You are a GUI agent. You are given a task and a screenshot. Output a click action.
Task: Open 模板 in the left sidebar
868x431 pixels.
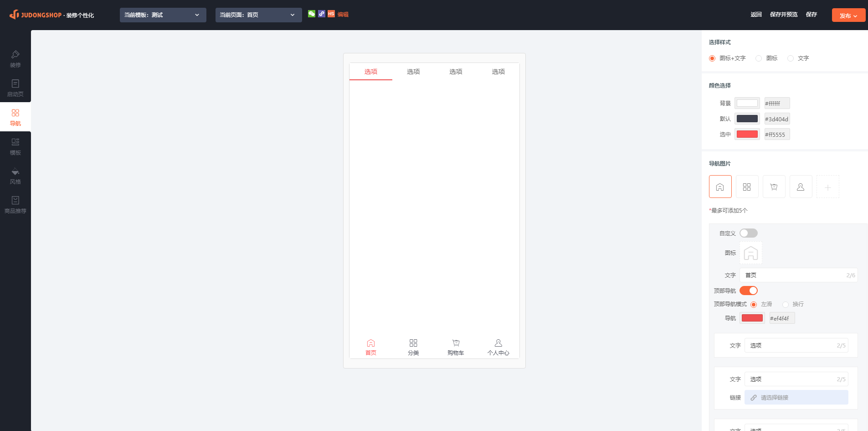15,146
